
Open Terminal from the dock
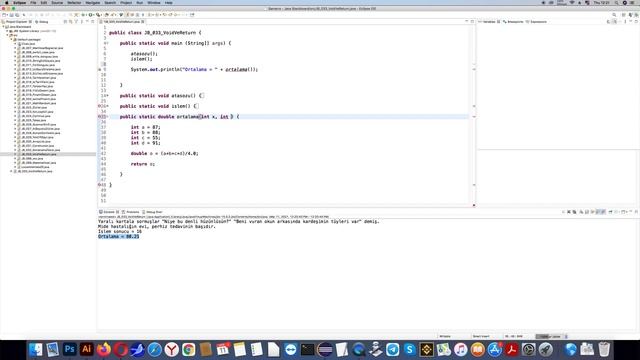tap(307, 349)
